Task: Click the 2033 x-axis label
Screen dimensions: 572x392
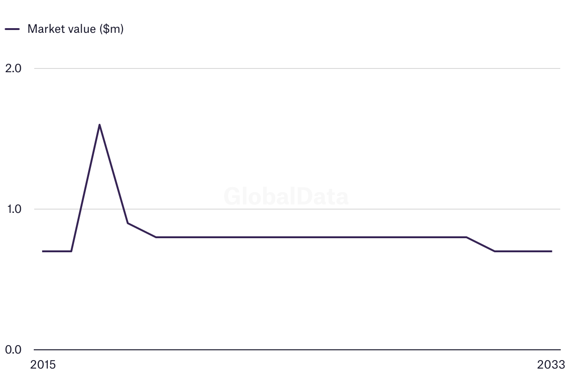Action: coord(551,365)
